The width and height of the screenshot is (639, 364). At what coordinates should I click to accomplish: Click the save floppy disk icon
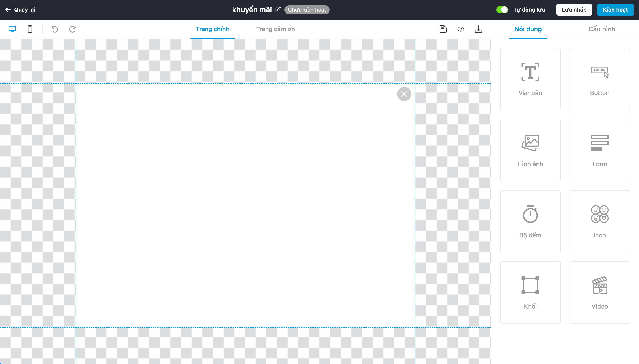click(443, 29)
